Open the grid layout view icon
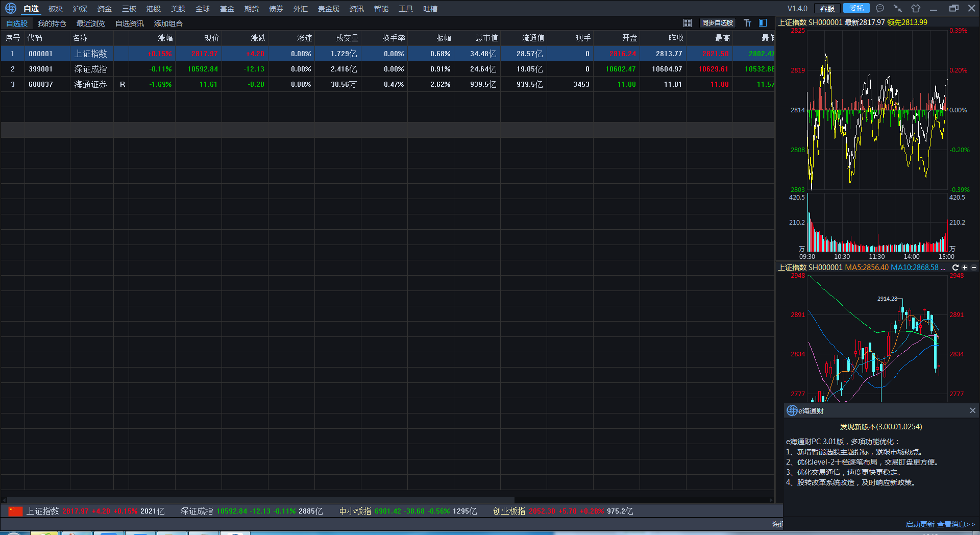This screenshot has width=980, height=535. click(x=688, y=23)
